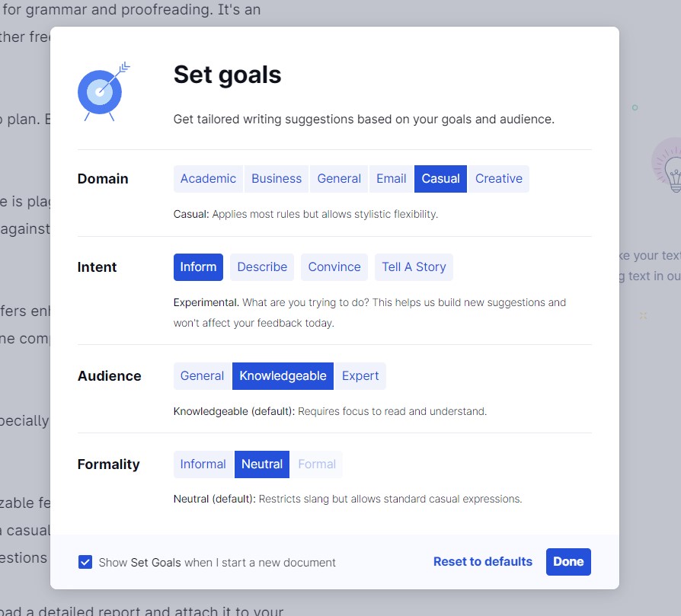681x616 pixels.
Task: Click the Reset to defaults link
Action: click(483, 562)
